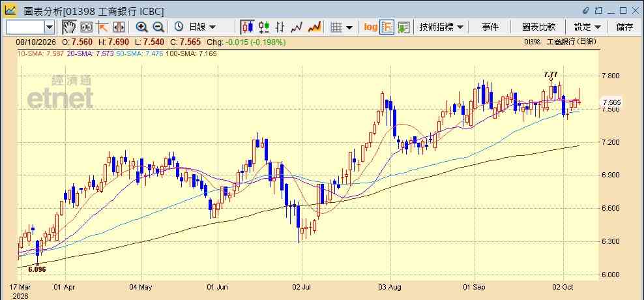644x300 pixels.
Task: Open the 設定 settings dropdown
Action: (588, 27)
